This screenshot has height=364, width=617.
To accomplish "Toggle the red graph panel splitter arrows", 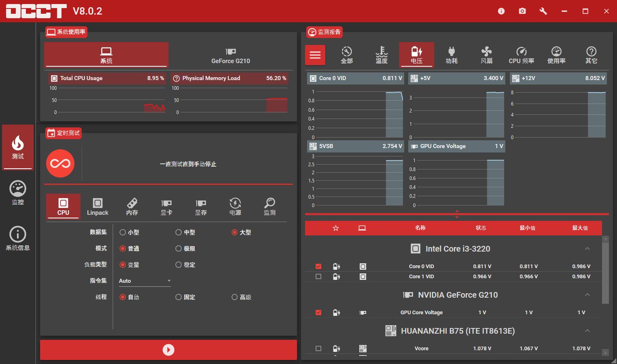I will tap(457, 214).
